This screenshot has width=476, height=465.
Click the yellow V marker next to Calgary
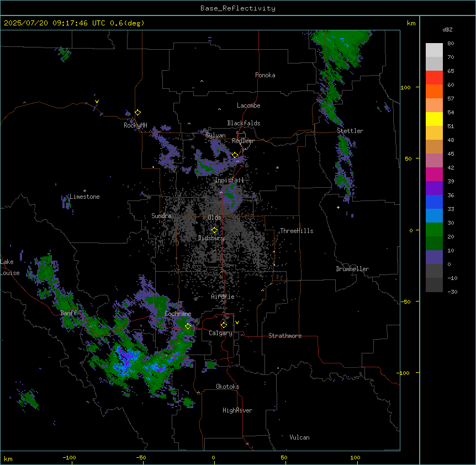pos(237,323)
